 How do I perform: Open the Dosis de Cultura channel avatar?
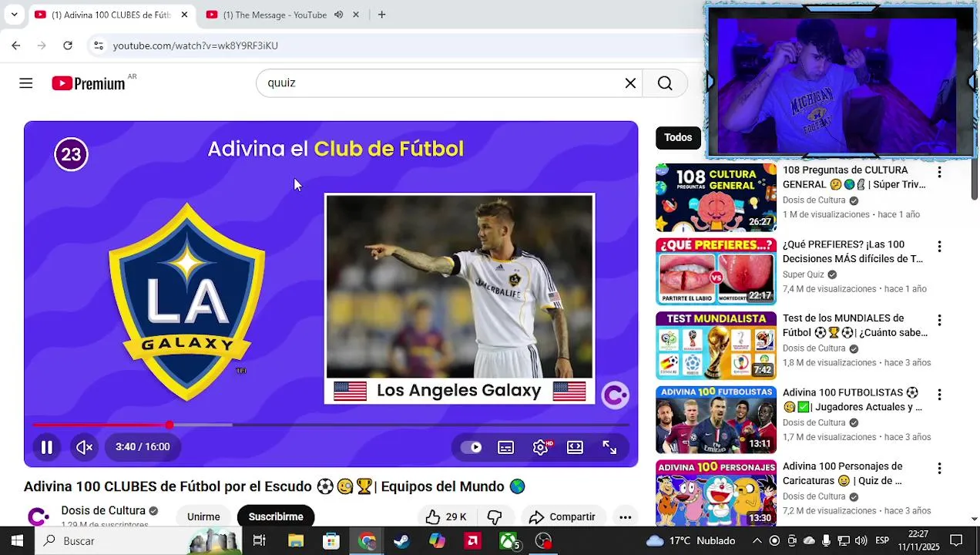click(39, 517)
